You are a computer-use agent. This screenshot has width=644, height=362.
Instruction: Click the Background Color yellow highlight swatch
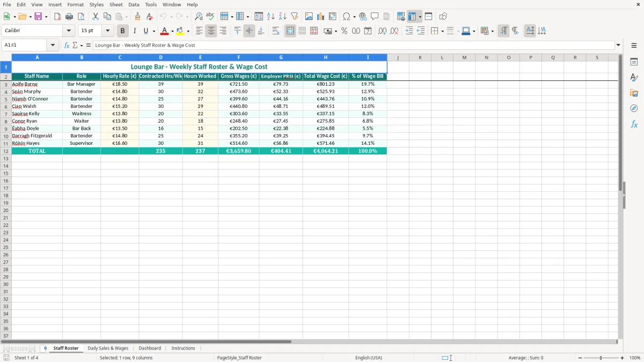coord(180,31)
